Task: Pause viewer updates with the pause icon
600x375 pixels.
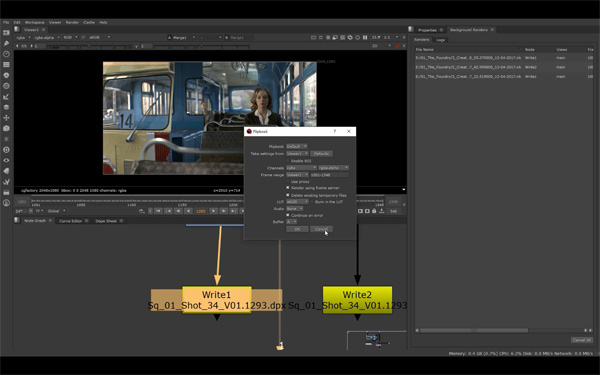Action: click(365, 38)
